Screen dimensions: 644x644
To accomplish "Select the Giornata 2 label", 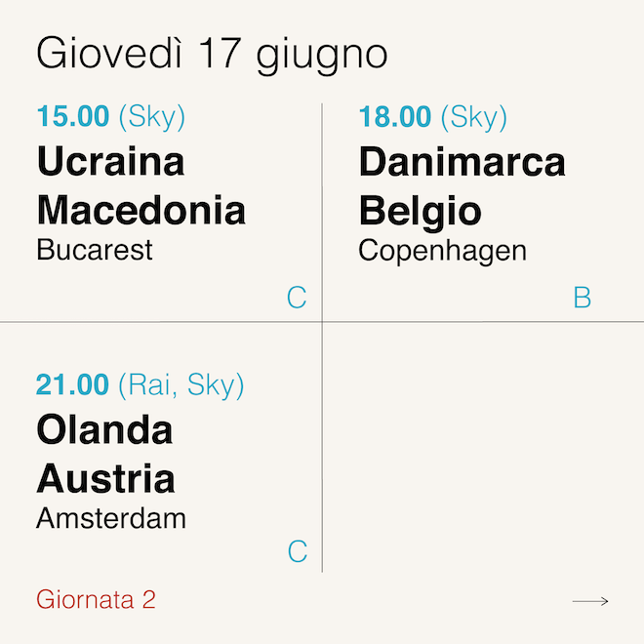I will [x=96, y=599].
